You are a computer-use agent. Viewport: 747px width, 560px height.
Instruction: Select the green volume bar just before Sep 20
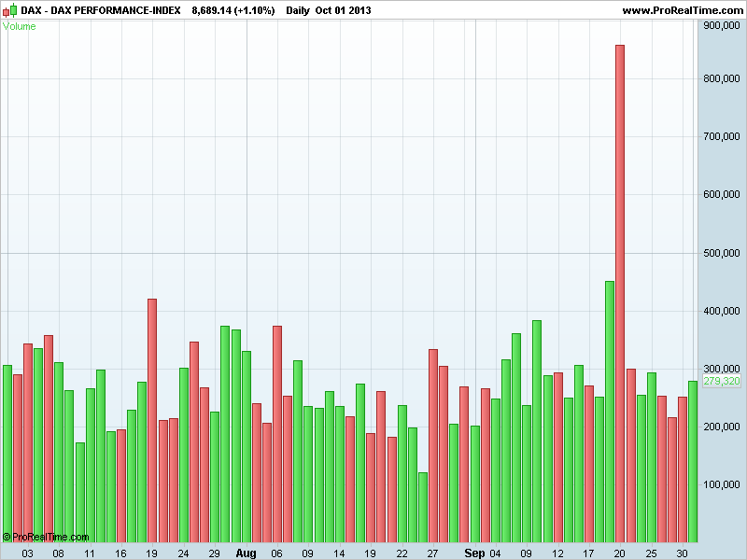click(610, 412)
